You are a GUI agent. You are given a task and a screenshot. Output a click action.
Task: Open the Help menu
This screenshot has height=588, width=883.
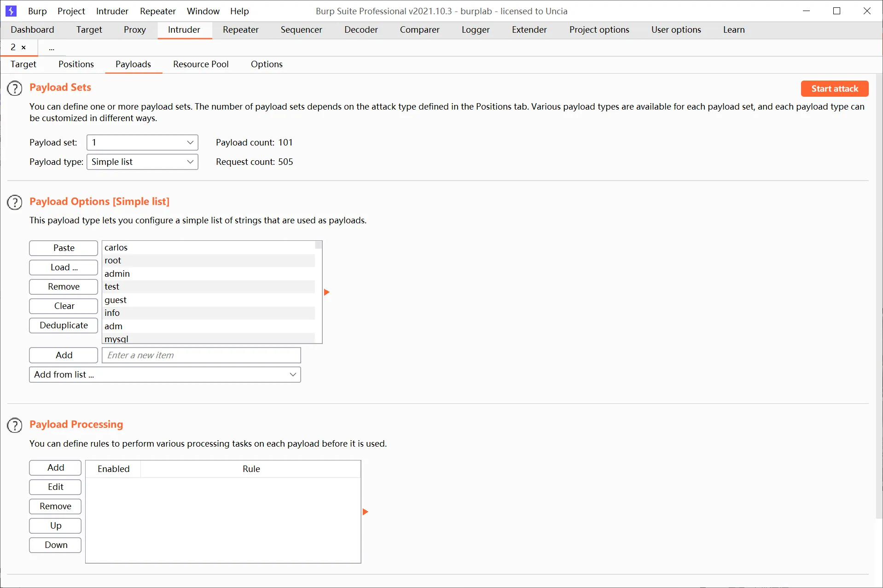[x=239, y=11]
